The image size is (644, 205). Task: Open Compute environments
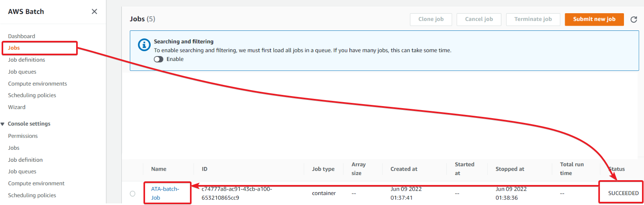tap(38, 84)
